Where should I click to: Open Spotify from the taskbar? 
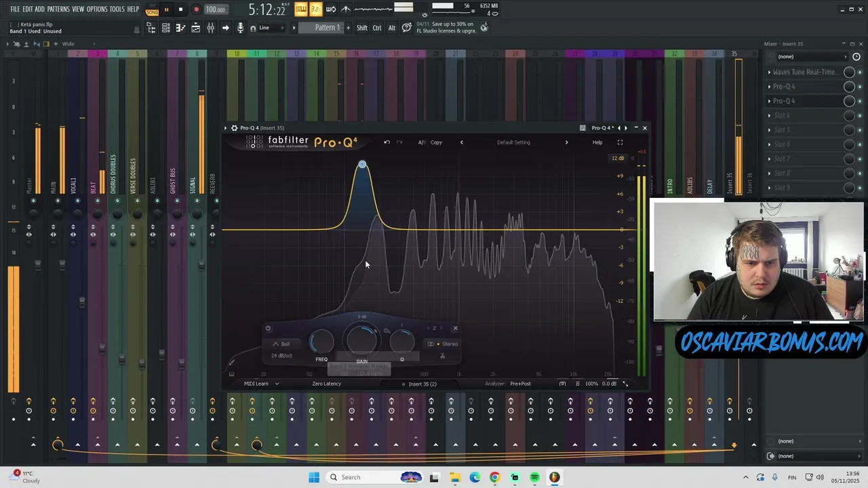coord(534,477)
